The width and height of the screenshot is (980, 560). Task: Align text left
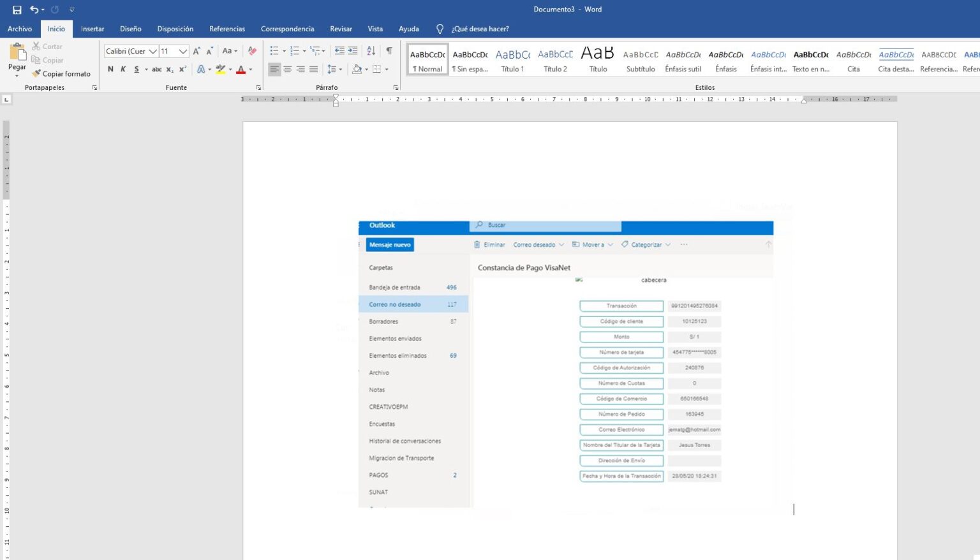pos(274,69)
